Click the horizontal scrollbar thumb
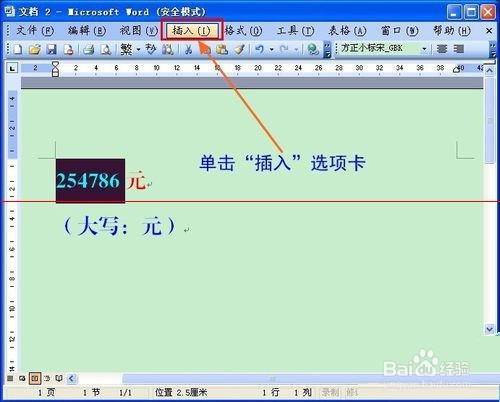This screenshot has width=500, height=402. [x=273, y=379]
